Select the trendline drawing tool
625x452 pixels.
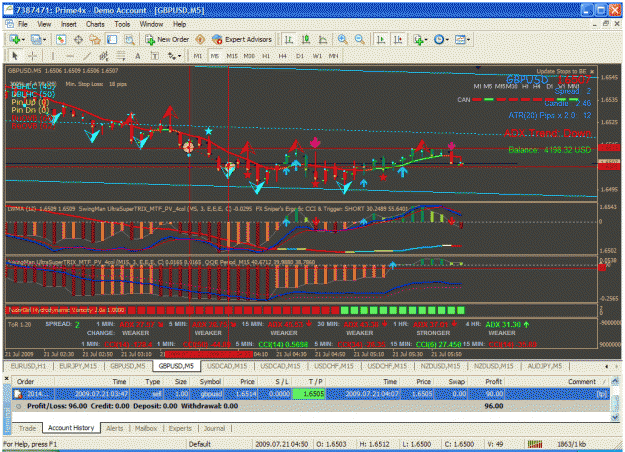(87, 56)
